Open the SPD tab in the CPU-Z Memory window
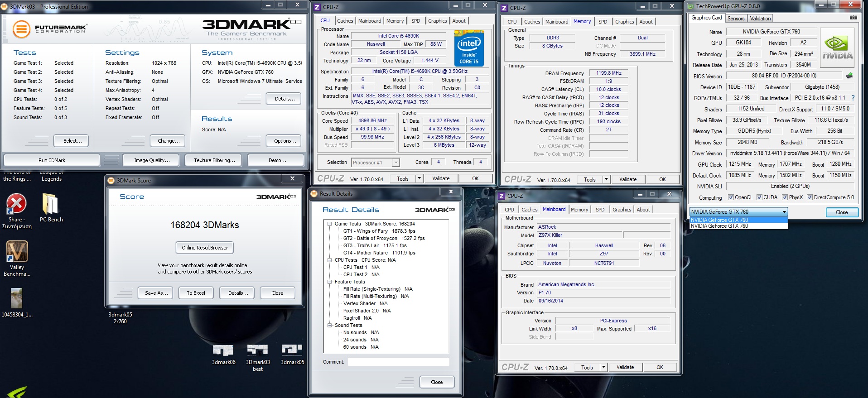 tap(603, 22)
